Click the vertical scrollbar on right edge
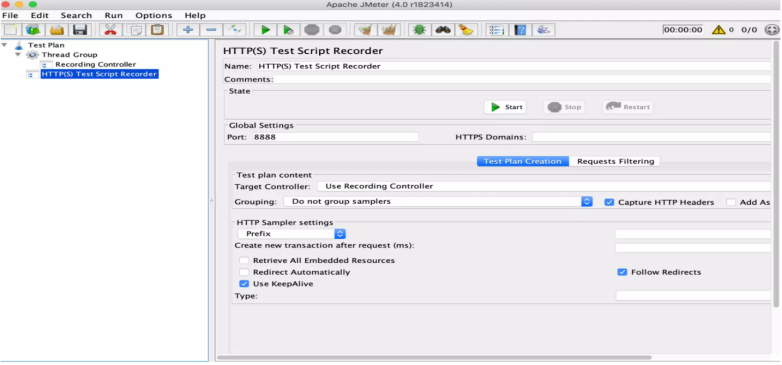 coord(777,175)
